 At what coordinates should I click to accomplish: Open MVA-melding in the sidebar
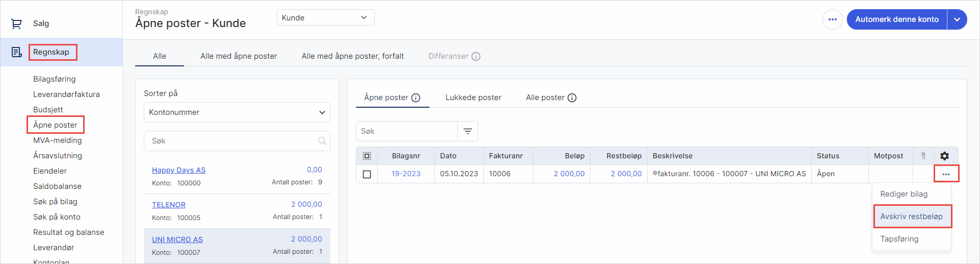pyautogui.click(x=58, y=140)
